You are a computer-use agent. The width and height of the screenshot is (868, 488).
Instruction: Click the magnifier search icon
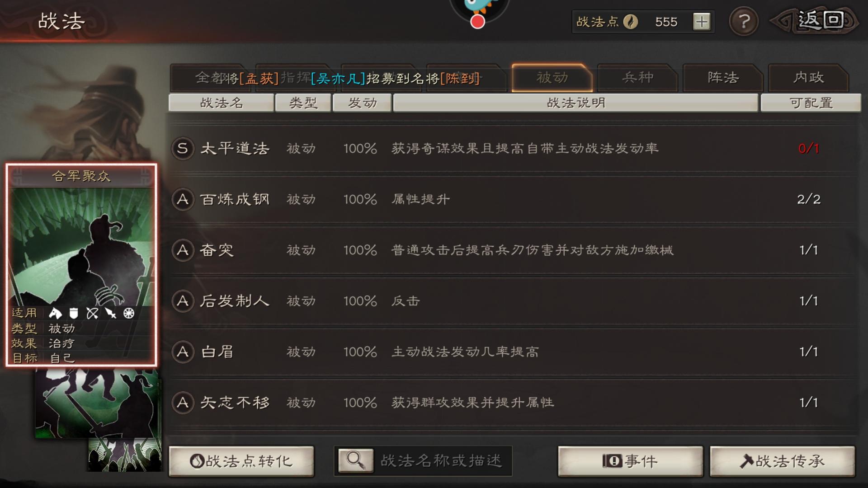(x=356, y=461)
